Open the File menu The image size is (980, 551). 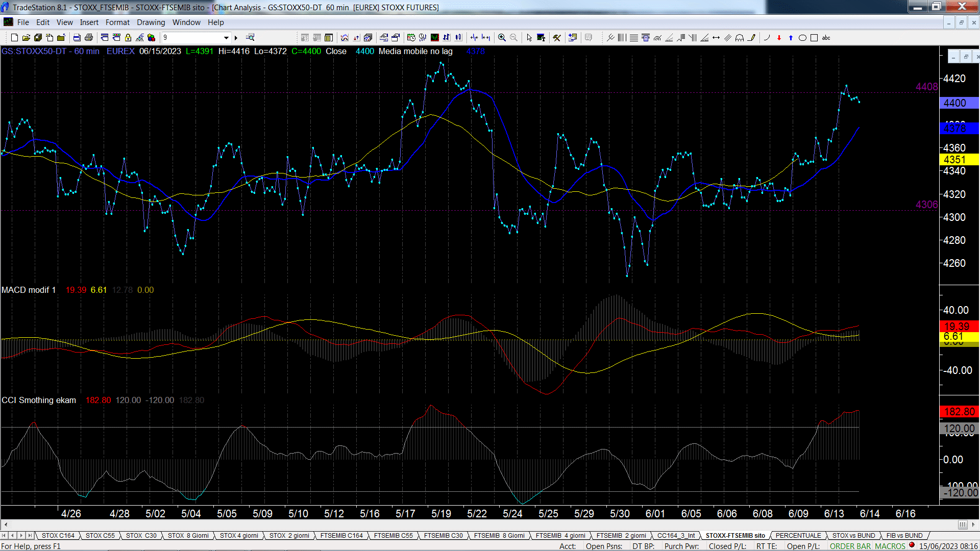(x=23, y=22)
